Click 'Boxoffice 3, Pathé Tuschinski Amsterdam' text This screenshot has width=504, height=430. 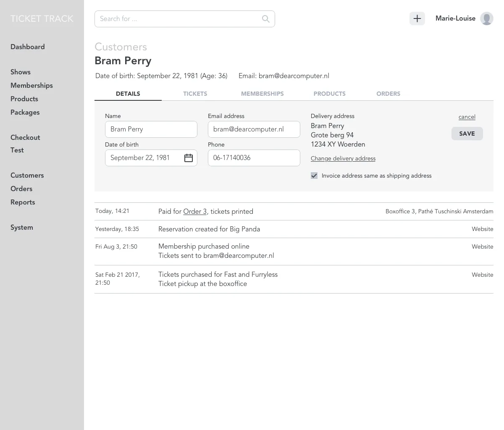click(439, 211)
